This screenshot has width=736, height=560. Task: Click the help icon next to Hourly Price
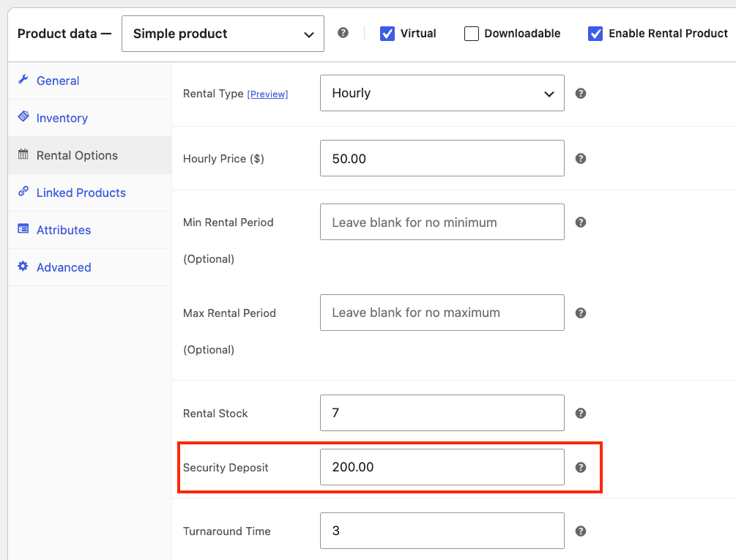[x=581, y=159]
